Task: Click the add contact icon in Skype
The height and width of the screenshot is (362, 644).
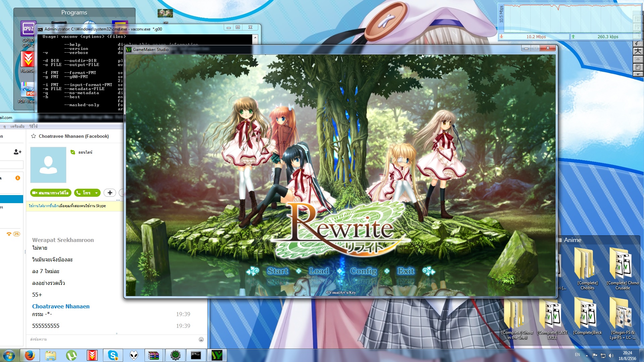Action: click(17, 152)
